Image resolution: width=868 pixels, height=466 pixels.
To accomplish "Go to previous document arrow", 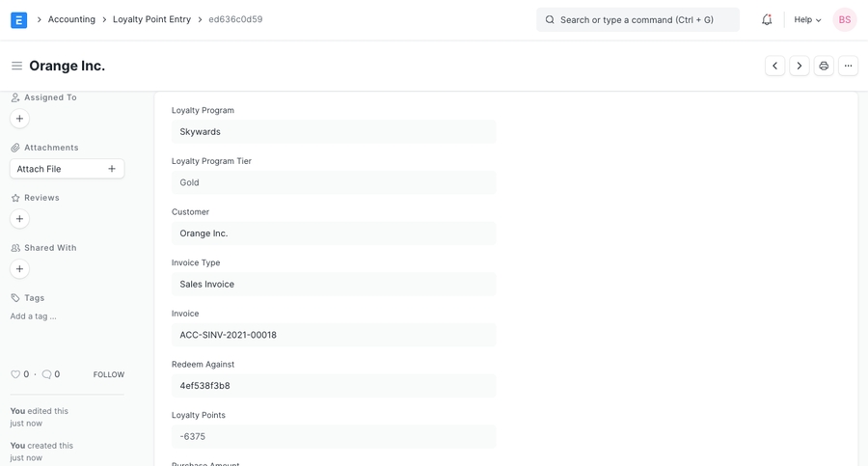I will [774, 66].
